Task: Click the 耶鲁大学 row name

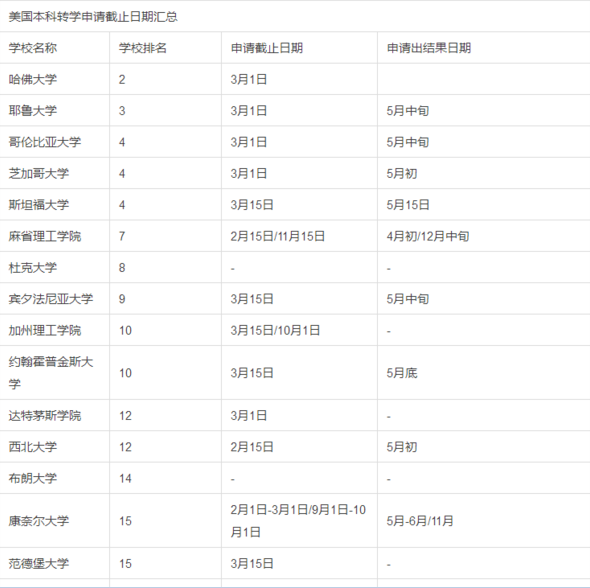Action: [33, 111]
